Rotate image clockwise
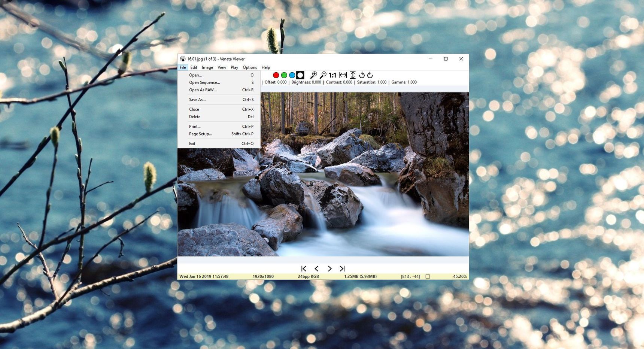644x349 pixels. 370,75
